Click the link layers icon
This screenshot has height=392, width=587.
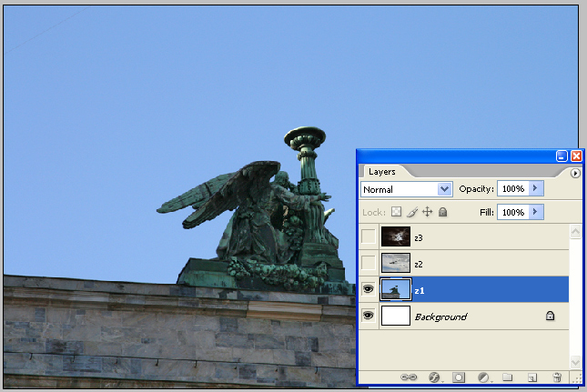pos(409,377)
